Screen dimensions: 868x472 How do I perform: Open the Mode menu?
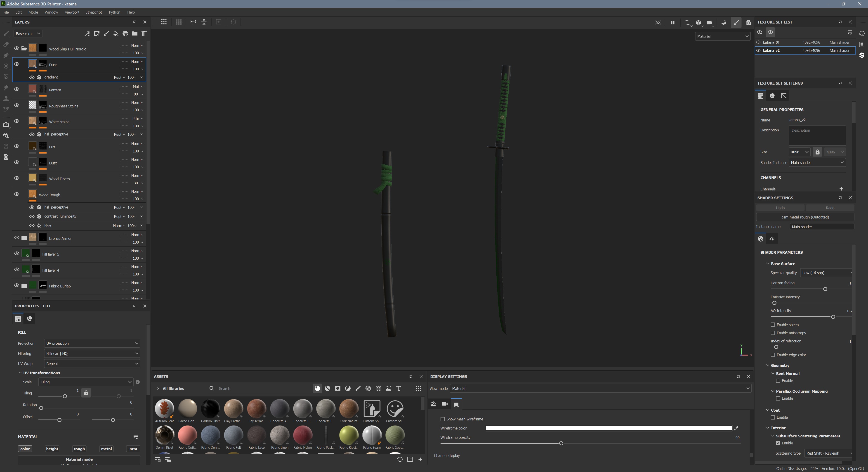tap(33, 12)
